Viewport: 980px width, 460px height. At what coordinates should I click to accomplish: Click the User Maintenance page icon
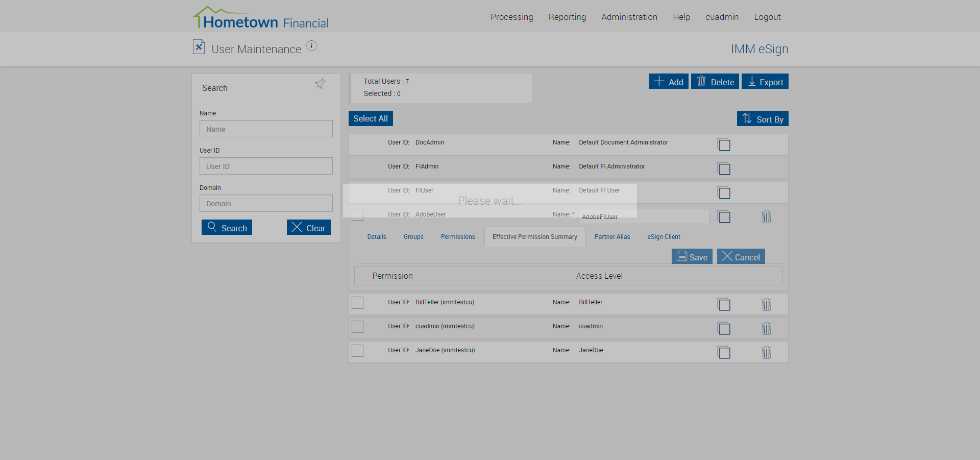tap(199, 47)
